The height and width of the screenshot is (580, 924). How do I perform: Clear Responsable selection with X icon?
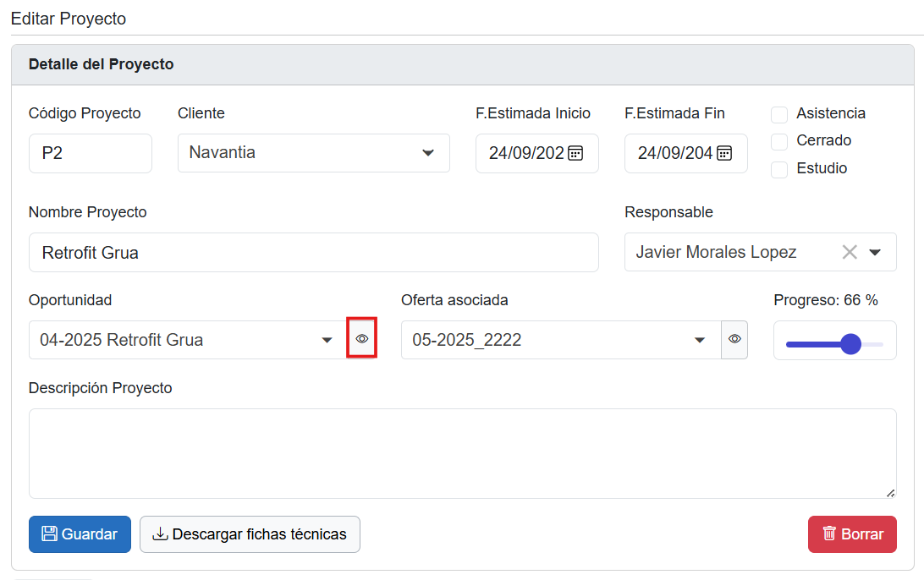click(x=850, y=252)
